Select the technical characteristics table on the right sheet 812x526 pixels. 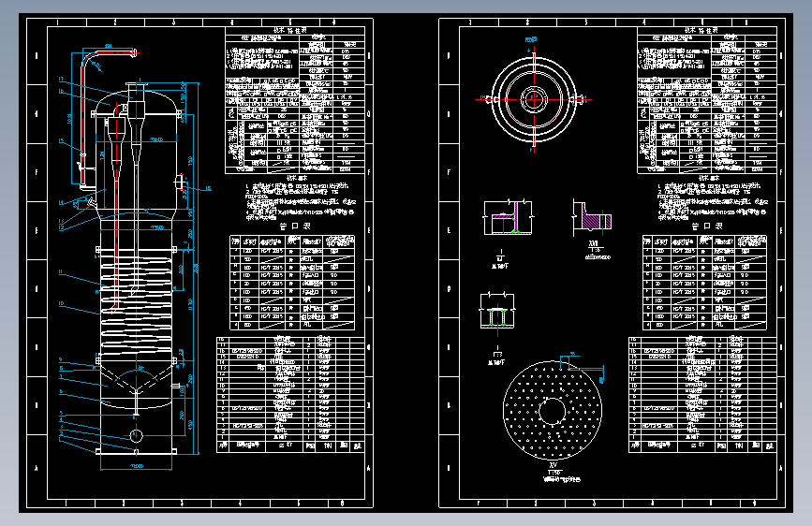tap(707, 100)
